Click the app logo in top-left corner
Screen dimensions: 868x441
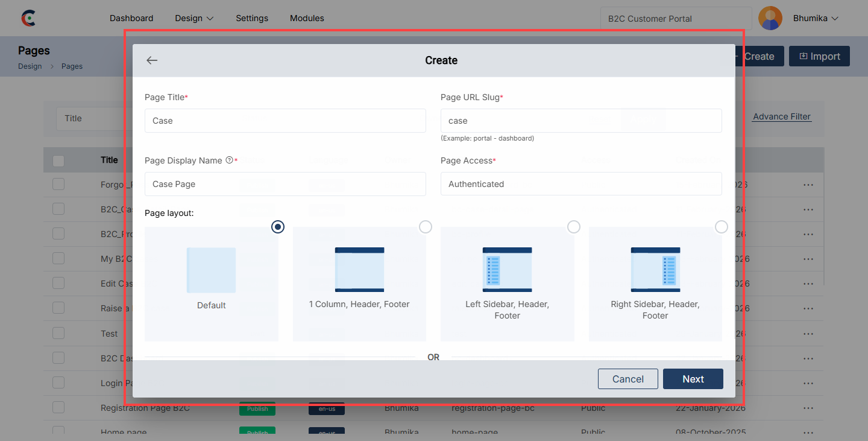tap(28, 18)
